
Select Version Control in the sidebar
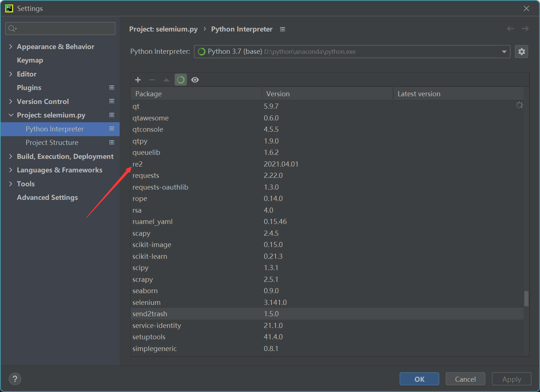(43, 101)
